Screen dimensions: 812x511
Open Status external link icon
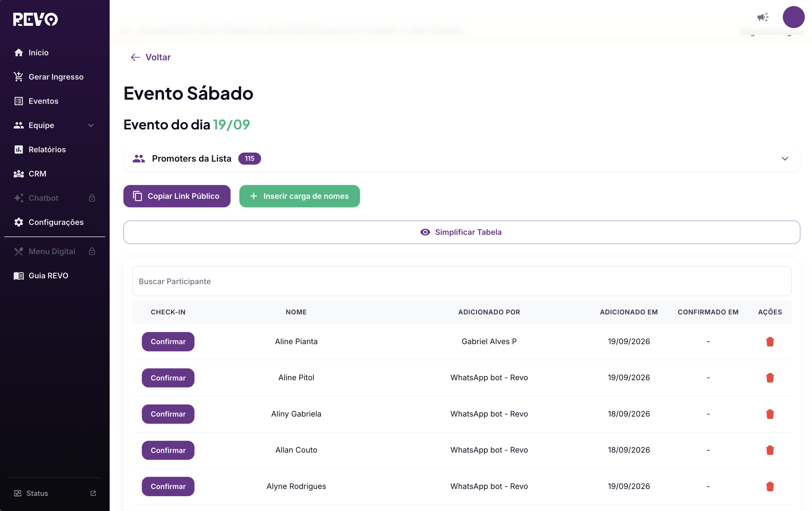coord(93,493)
